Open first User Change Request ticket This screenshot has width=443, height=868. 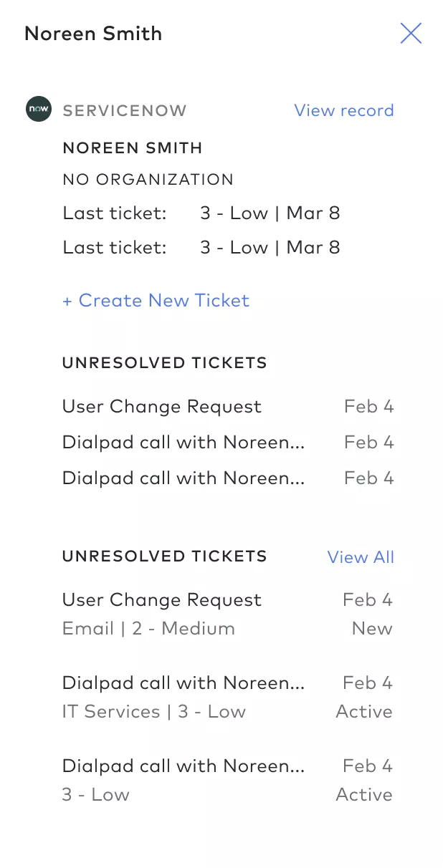coord(228,407)
